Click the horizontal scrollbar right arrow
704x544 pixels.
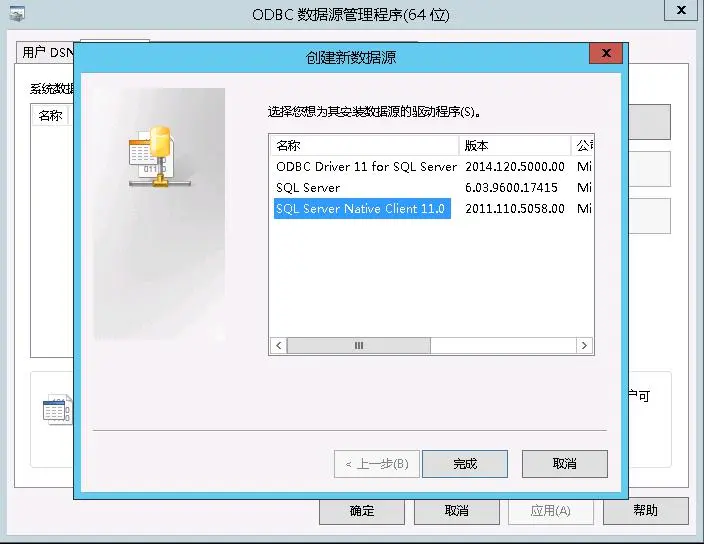click(x=584, y=345)
